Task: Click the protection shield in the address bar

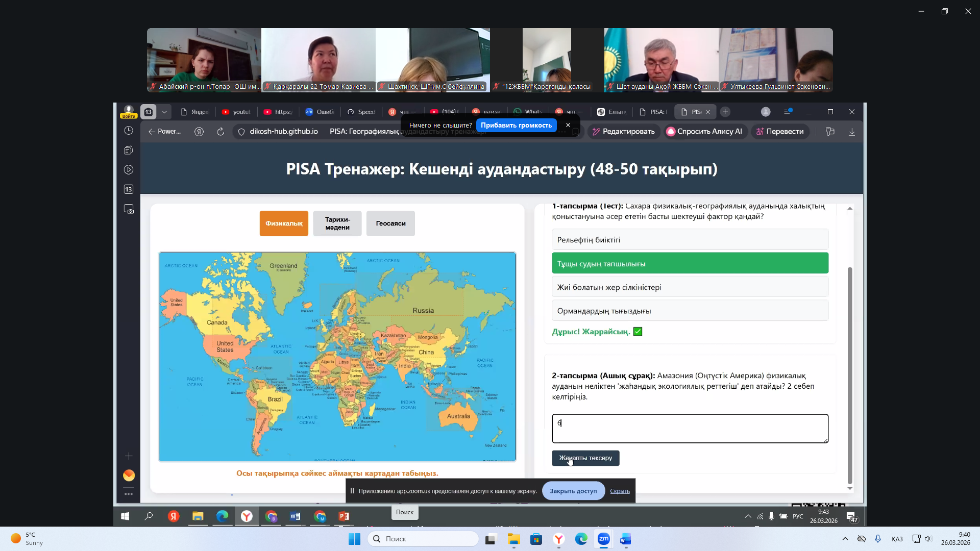Action: click(x=240, y=131)
